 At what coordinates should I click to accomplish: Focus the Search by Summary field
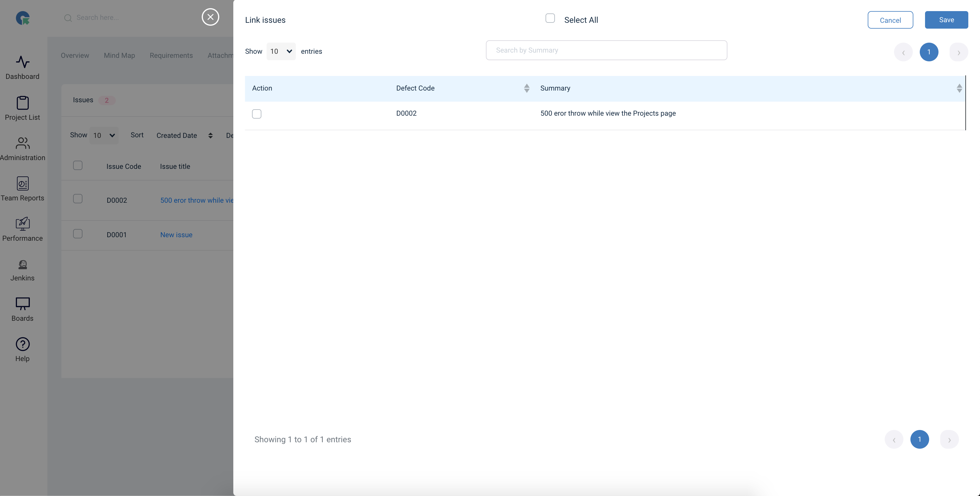(606, 50)
